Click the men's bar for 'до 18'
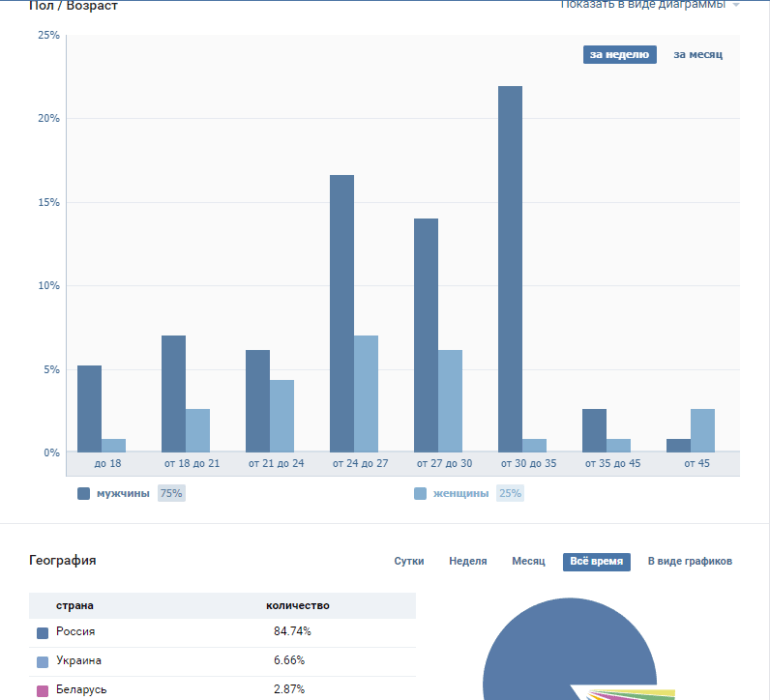770x700 pixels. pos(89,409)
